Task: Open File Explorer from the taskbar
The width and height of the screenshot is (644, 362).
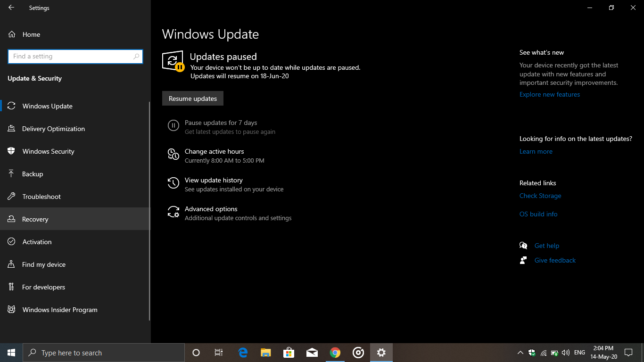Action: (x=266, y=353)
